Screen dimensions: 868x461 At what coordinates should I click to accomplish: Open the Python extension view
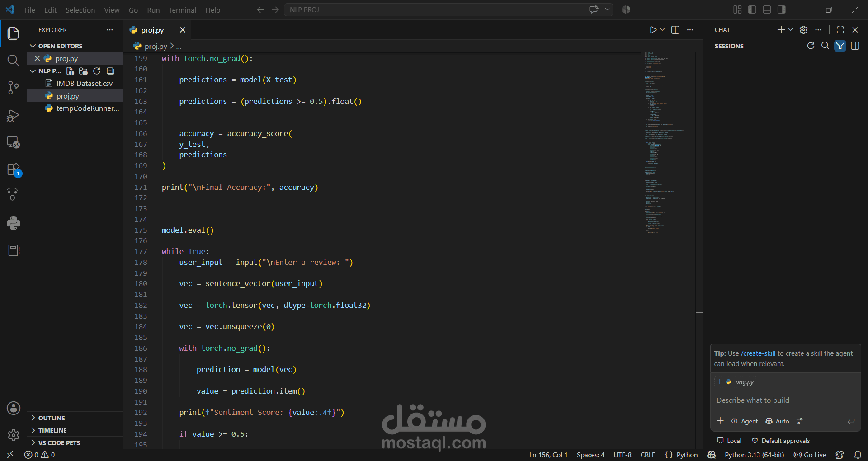click(14, 223)
